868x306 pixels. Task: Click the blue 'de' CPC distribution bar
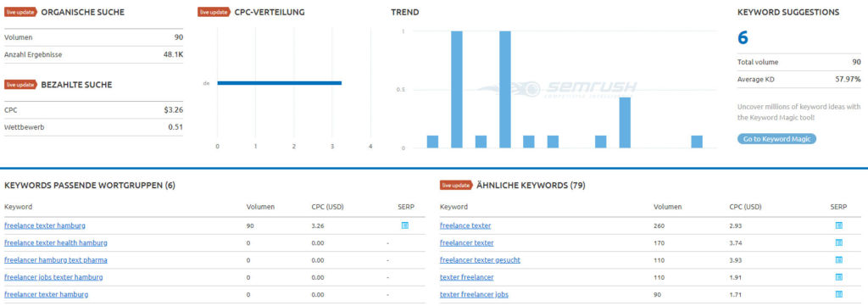click(x=280, y=83)
